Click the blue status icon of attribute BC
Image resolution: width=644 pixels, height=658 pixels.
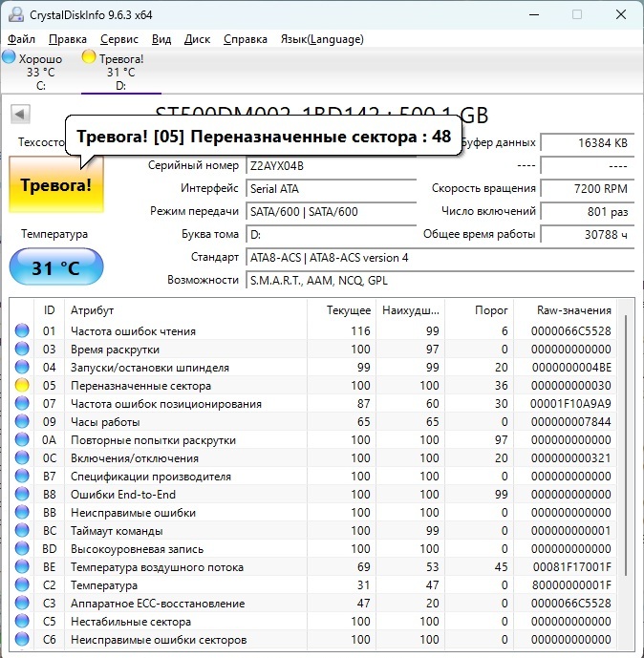[x=22, y=530]
